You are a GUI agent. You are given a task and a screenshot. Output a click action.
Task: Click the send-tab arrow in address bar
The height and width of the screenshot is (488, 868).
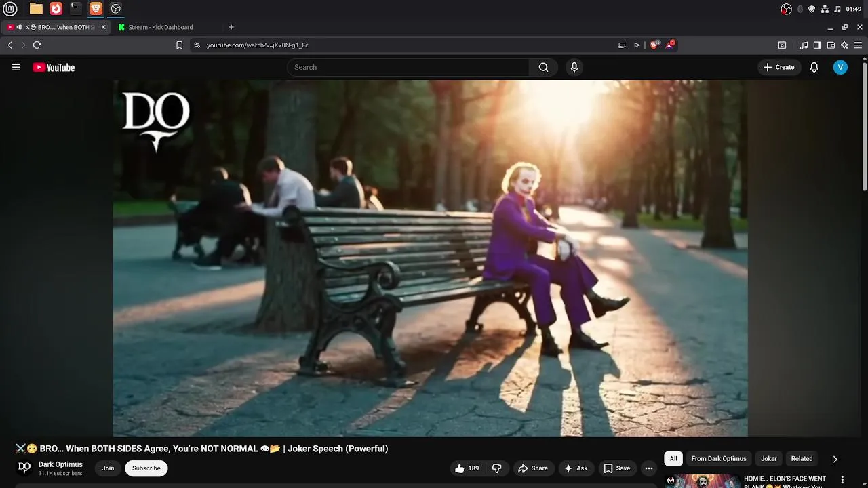(x=637, y=45)
